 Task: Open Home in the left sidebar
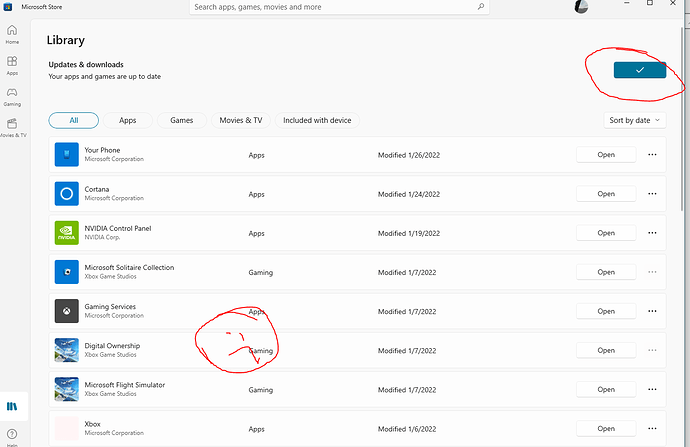(12, 33)
